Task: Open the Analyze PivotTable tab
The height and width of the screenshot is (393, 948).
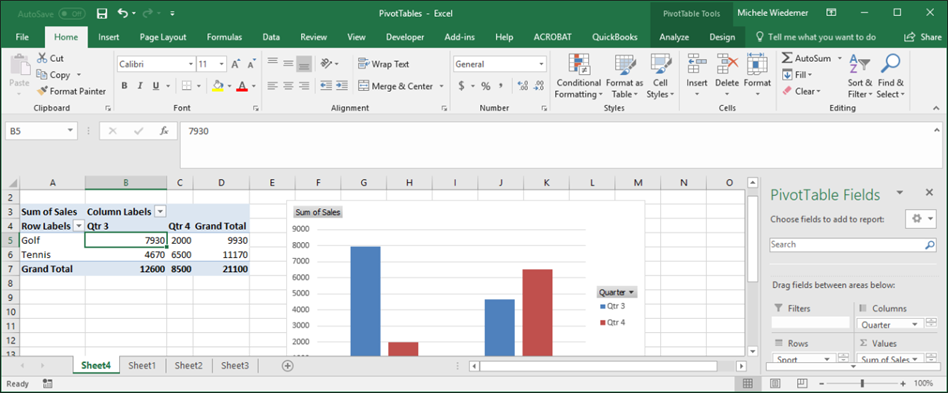Action: tap(674, 37)
